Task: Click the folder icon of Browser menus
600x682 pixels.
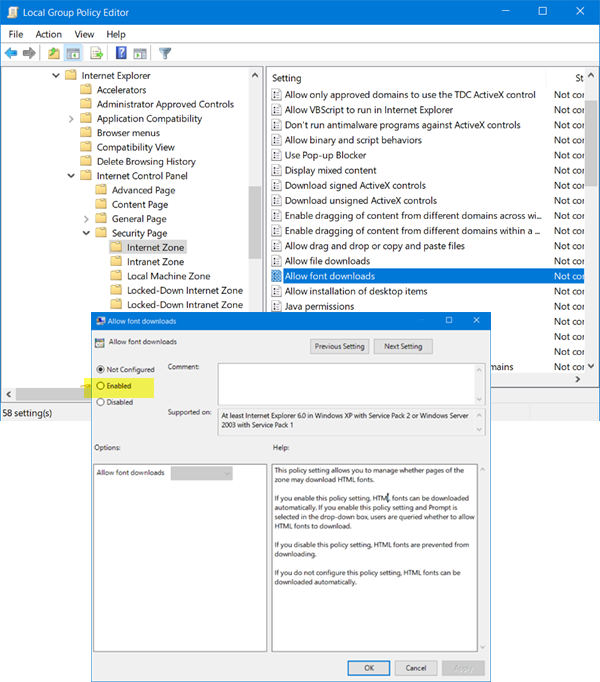Action: pos(86,132)
